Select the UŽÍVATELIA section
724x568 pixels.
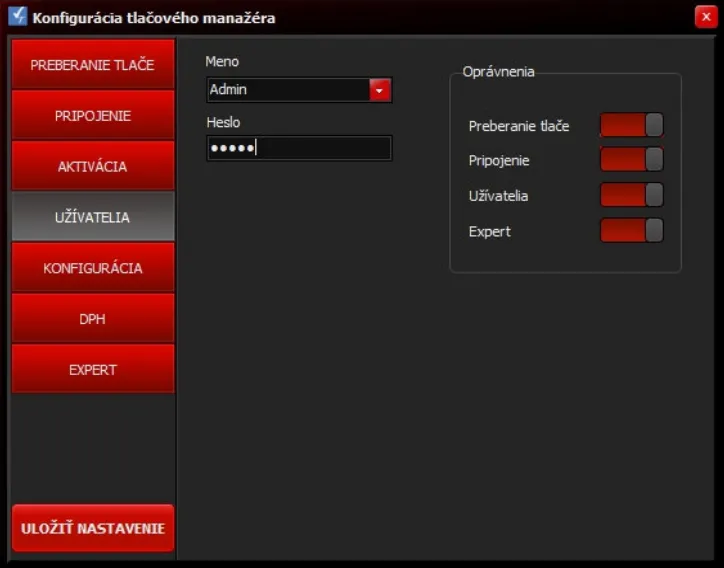[93, 217]
